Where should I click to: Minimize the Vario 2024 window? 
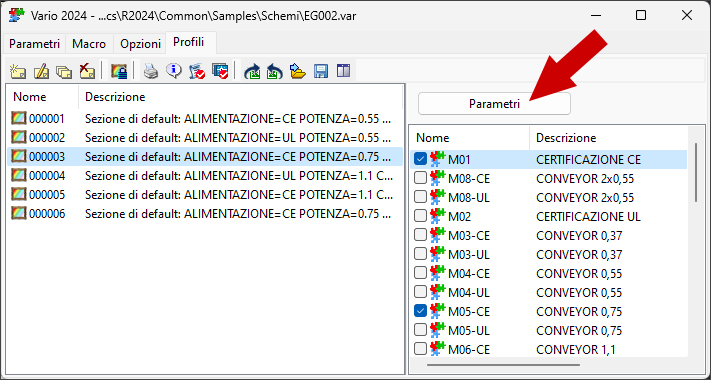(595, 15)
